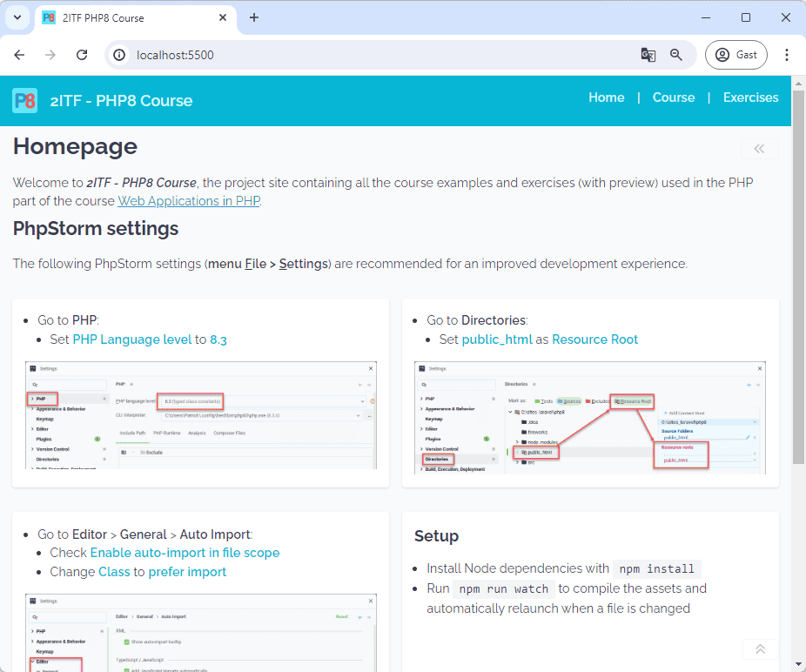This screenshot has height=672, width=806.
Task: Open the tab search dropdown
Action: tap(17, 17)
